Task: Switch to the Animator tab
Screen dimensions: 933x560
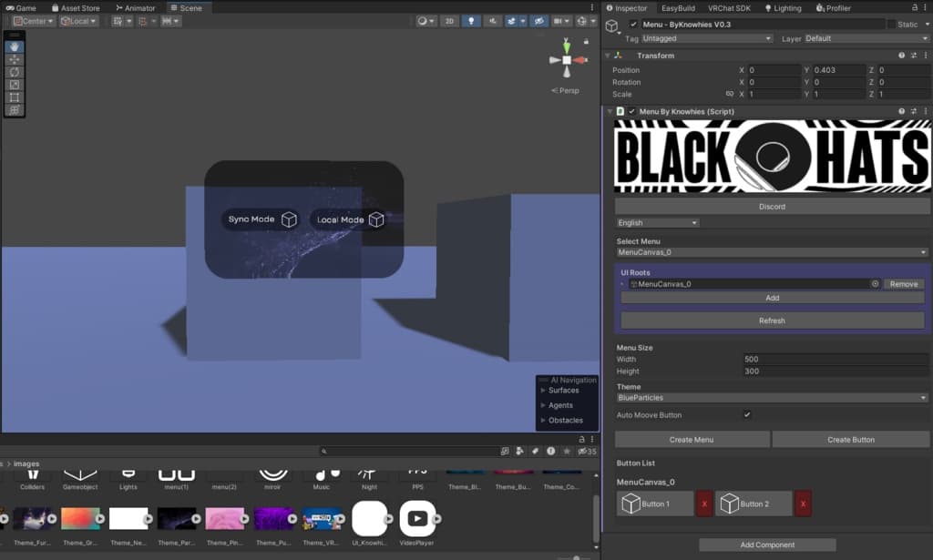Action: (136, 8)
